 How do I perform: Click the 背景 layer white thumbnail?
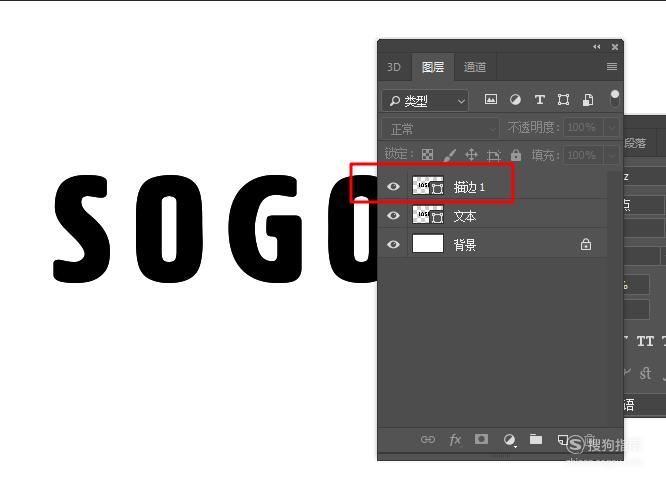[428, 244]
